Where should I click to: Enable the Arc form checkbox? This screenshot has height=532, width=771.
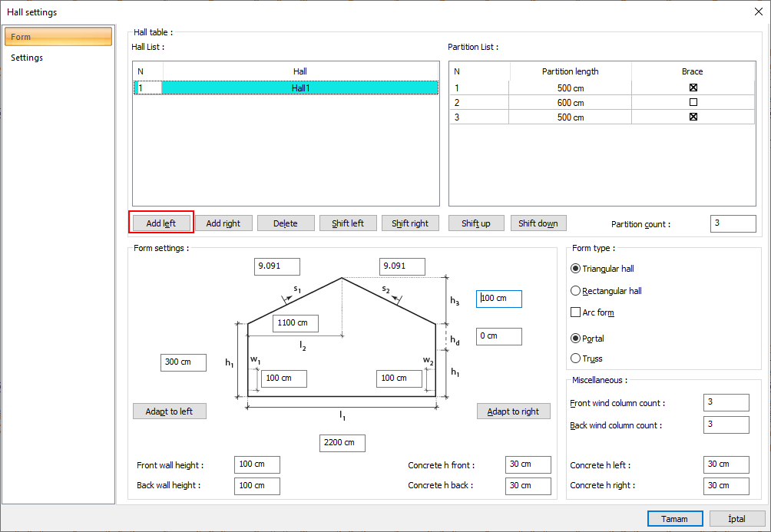(576, 312)
